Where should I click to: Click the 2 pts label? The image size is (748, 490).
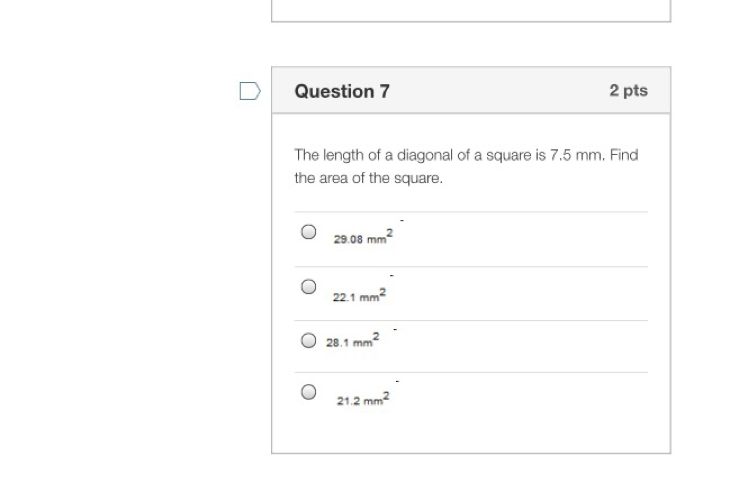[628, 91]
